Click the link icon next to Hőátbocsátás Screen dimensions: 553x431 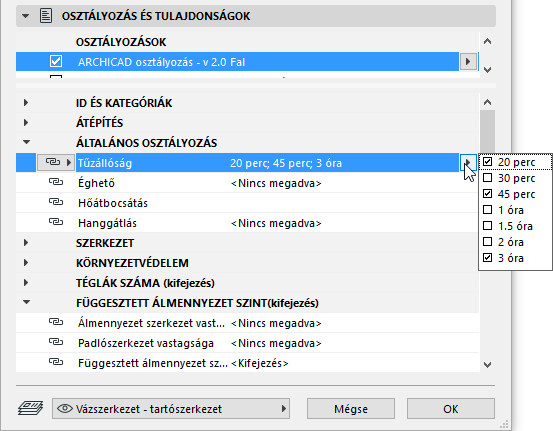click(56, 202)
